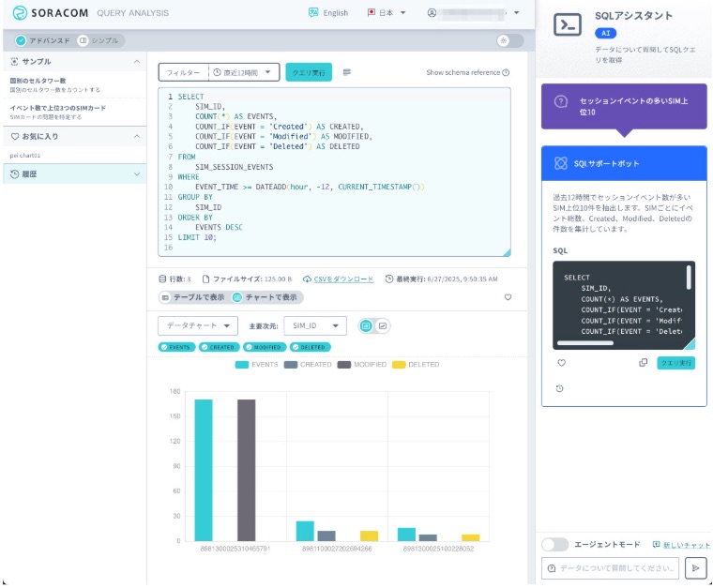Image resolution: width=713 pixels, height=588 pixels.
Task: Click the CSV download cloud icon
Action: point(307,279)
